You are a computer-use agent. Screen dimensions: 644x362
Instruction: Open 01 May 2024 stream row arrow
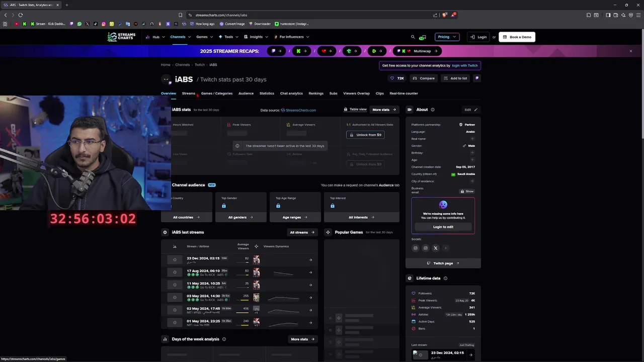coord(310,323)
